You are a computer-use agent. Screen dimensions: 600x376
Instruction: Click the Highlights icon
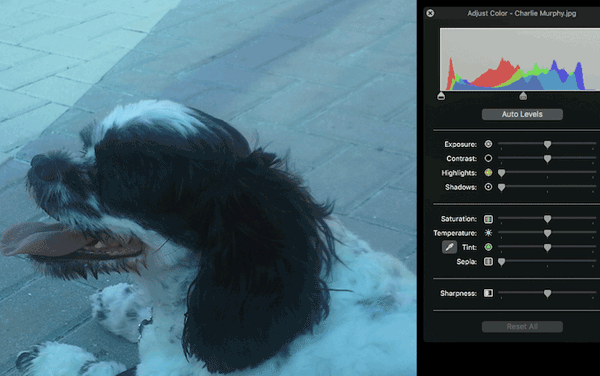tap(488, 173)
